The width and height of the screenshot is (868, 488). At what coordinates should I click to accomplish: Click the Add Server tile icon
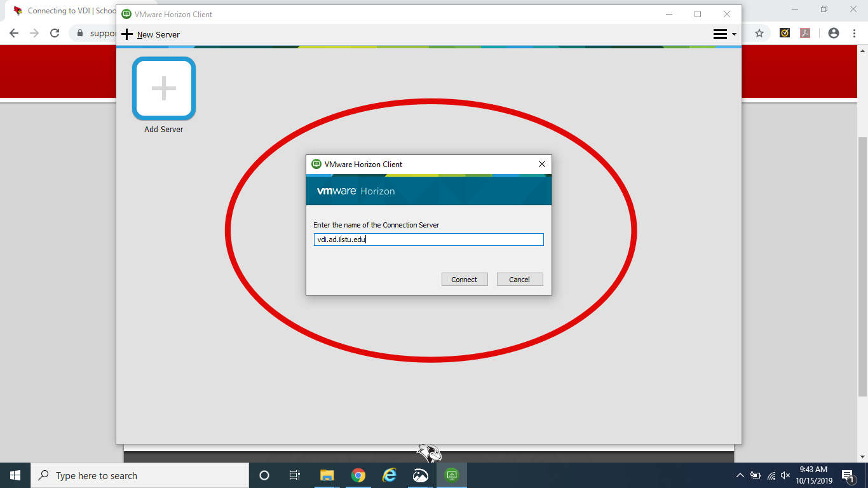point(164,88)
